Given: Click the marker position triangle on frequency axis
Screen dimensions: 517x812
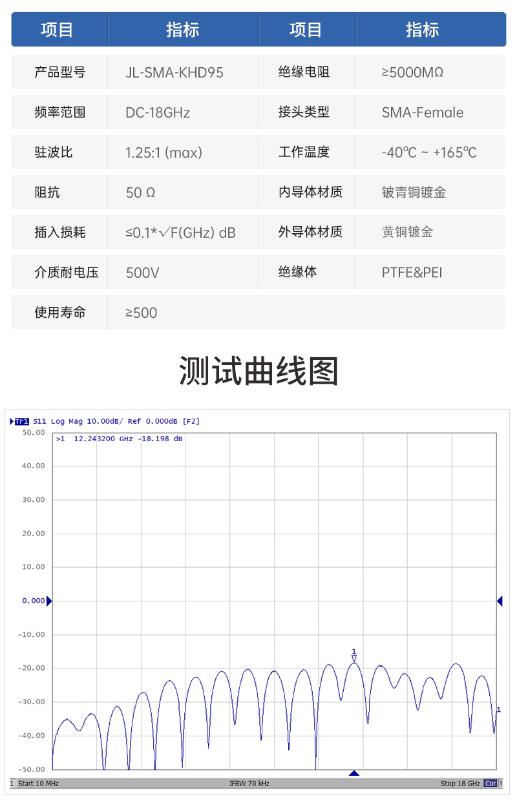Looking at the screenshot, I should 353,773.
